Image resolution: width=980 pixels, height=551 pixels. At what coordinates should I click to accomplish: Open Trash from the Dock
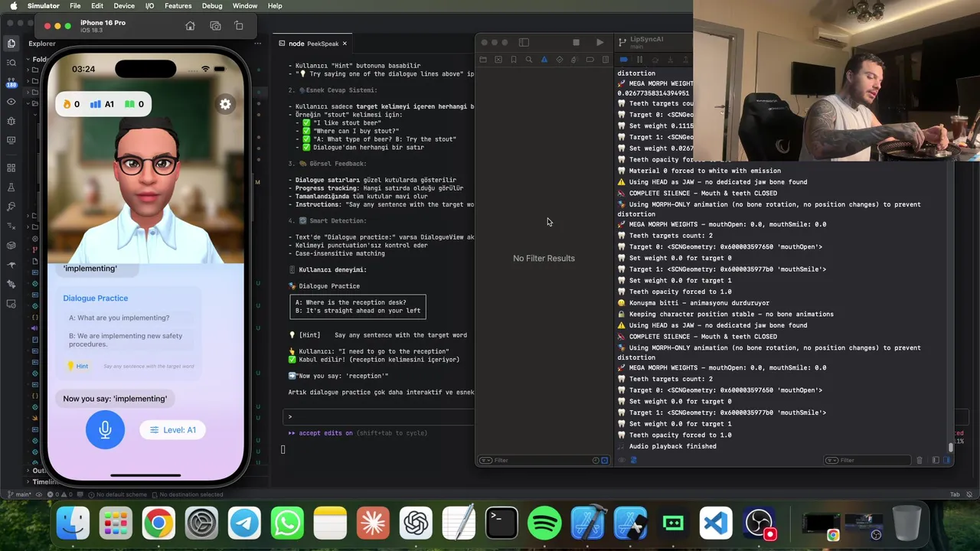[x=907, y=523]
